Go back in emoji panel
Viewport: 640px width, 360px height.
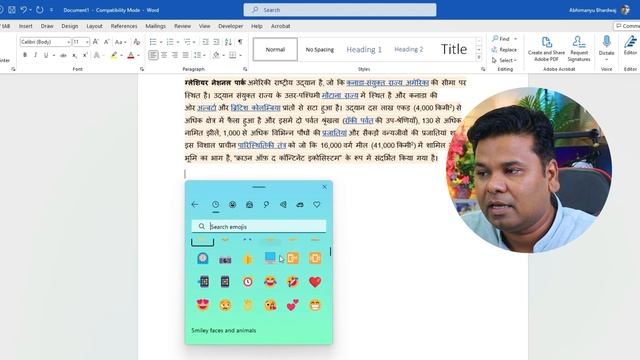tap(195, 204)
